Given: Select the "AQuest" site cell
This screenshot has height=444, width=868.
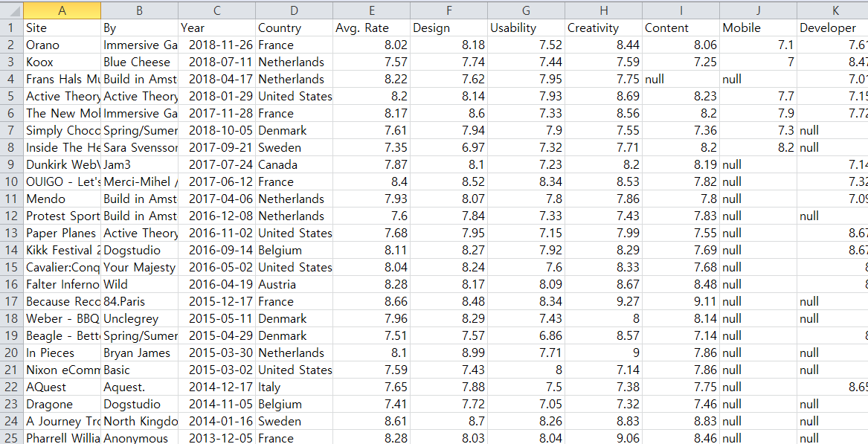Looking at the screenshot, I should click(62, 387).
